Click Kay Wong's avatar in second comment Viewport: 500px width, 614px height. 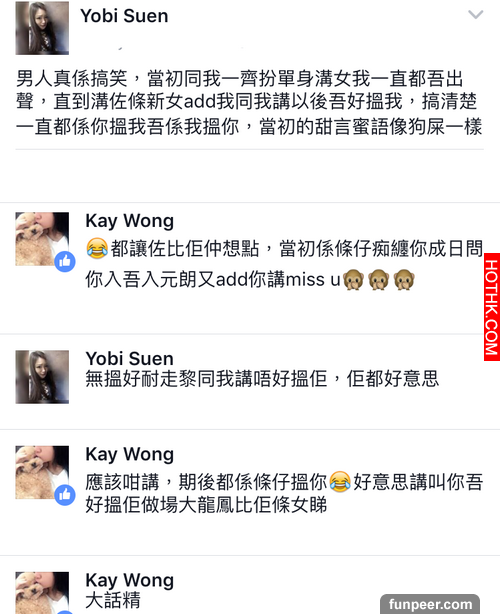point(42,472)
